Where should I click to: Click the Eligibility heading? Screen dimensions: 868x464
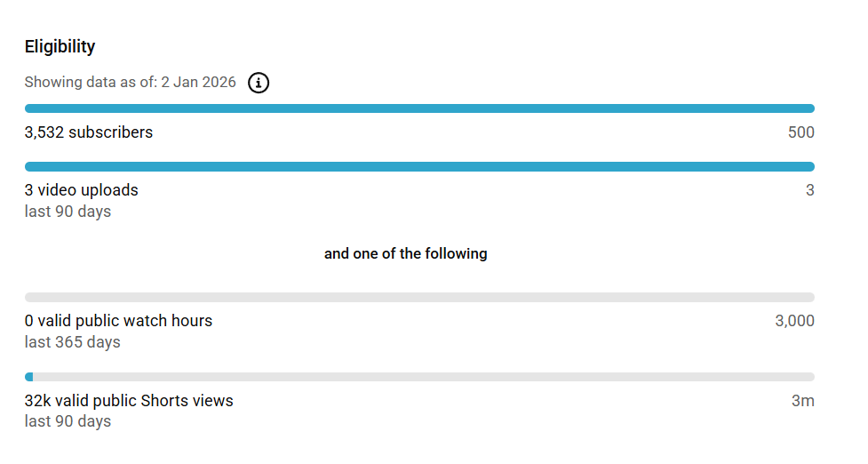point(60,46)
